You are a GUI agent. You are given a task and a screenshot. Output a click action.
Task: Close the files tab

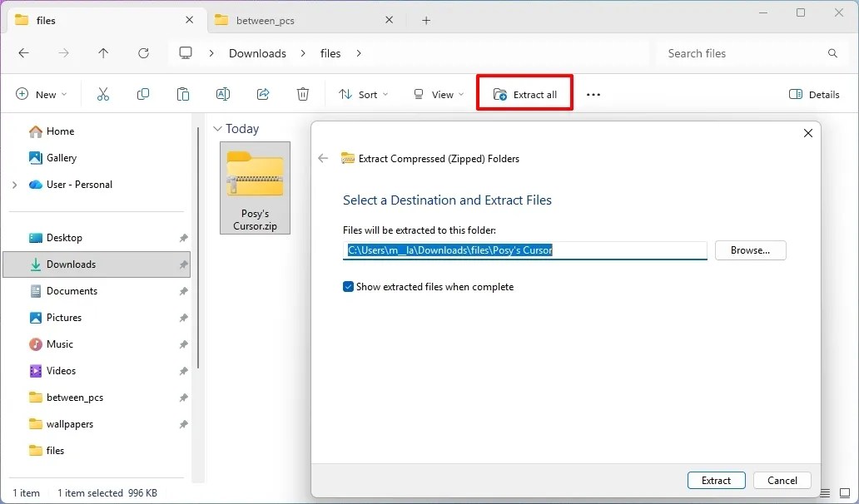pyautogui.click(x=190, y=20)
